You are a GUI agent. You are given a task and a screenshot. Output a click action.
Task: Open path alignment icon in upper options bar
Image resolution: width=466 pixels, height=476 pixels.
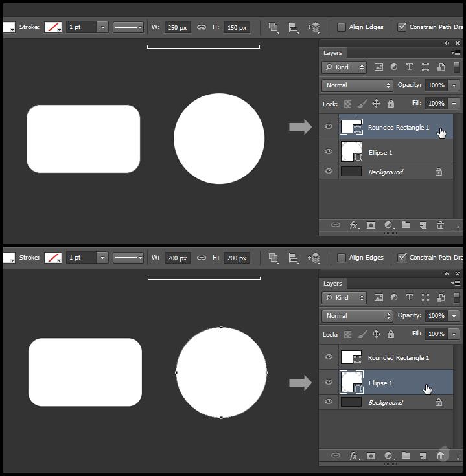click(x=294, y=27)
